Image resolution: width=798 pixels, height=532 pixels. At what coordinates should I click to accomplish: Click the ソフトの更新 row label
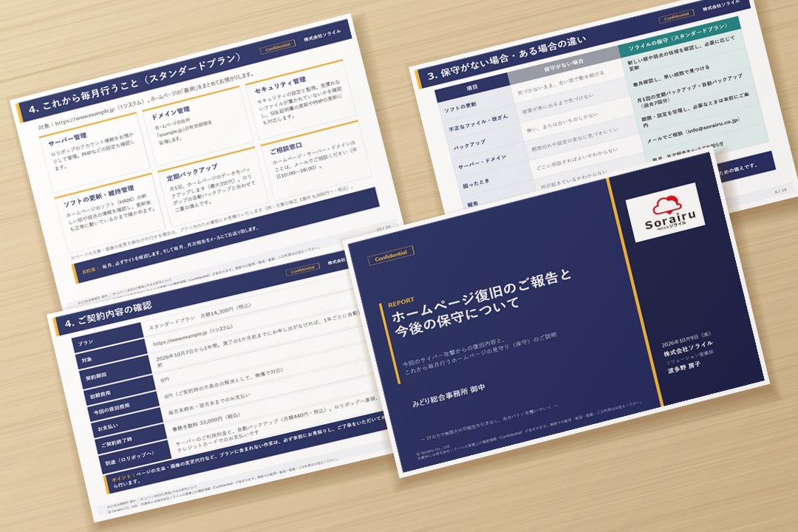(x=460, y=106)
